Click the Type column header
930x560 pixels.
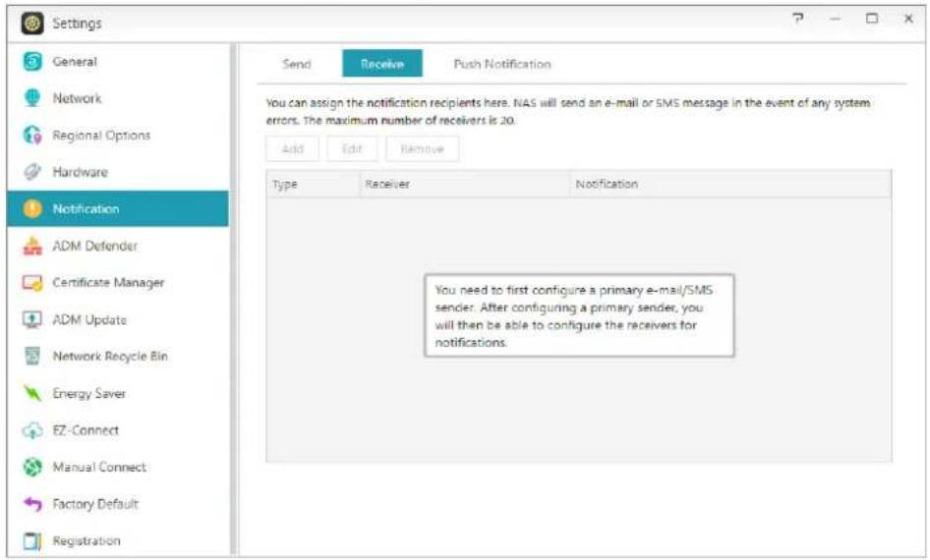[313, 185]
